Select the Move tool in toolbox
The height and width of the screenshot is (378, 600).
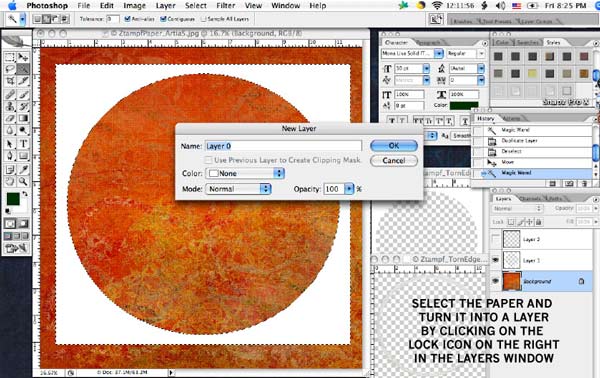coord(23,57)
